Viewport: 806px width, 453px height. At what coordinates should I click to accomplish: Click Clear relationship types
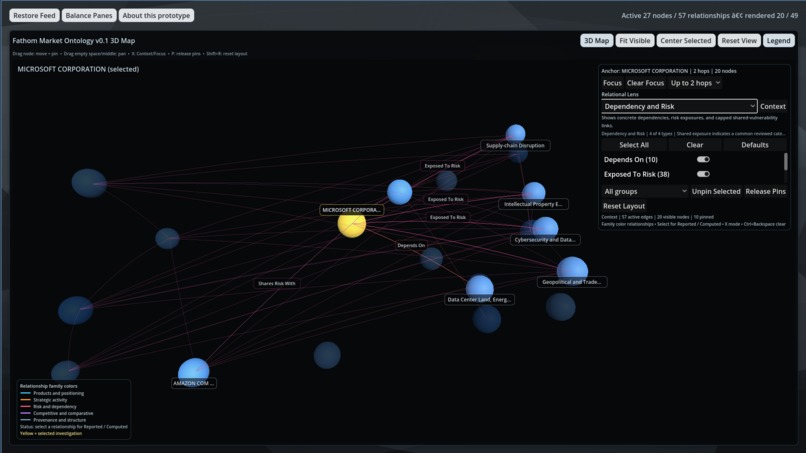[694, 145]
